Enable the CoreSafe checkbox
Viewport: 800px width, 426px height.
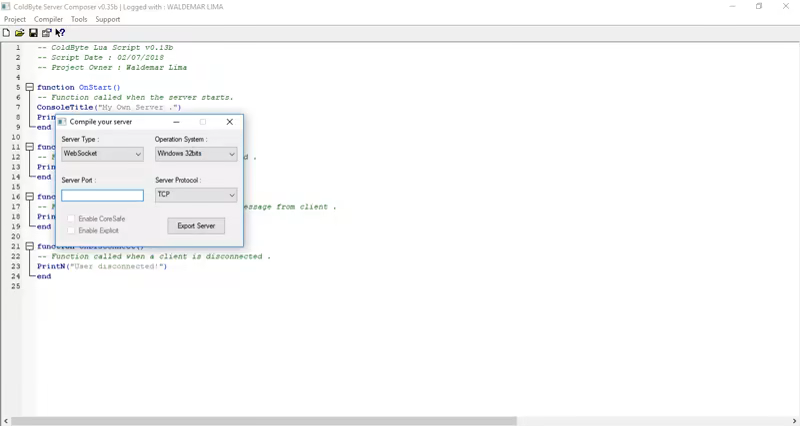tap(71, 218)
